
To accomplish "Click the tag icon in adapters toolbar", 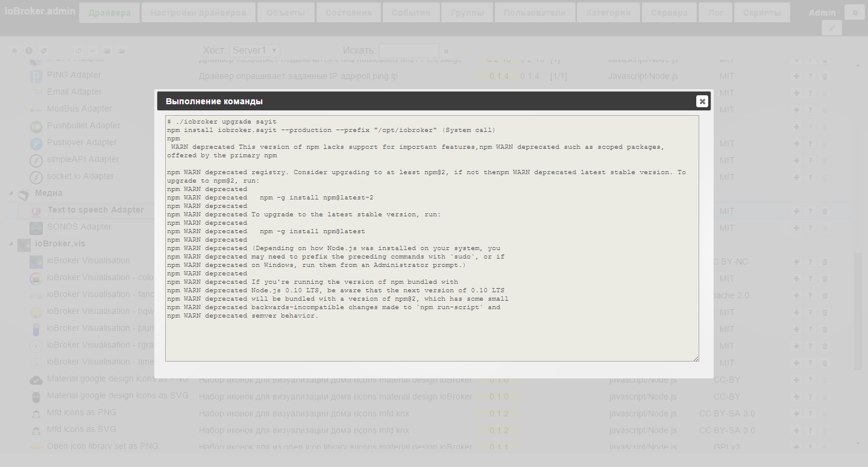I will tap(43, 51).
